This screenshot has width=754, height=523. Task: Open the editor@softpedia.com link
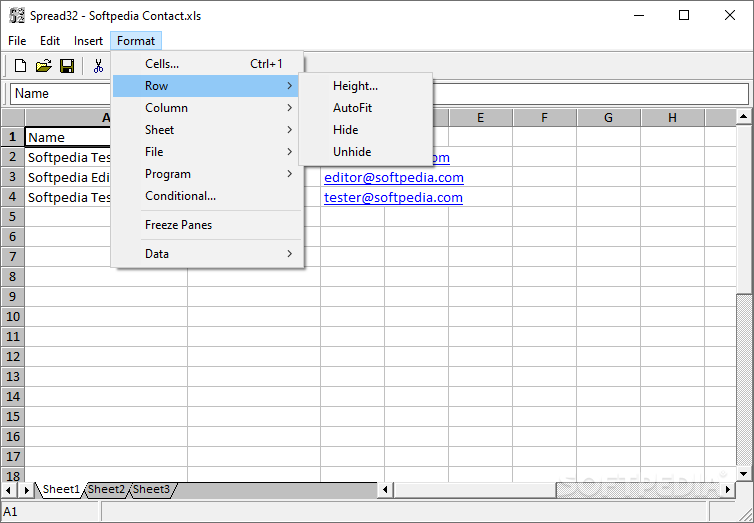coord(394,177)
